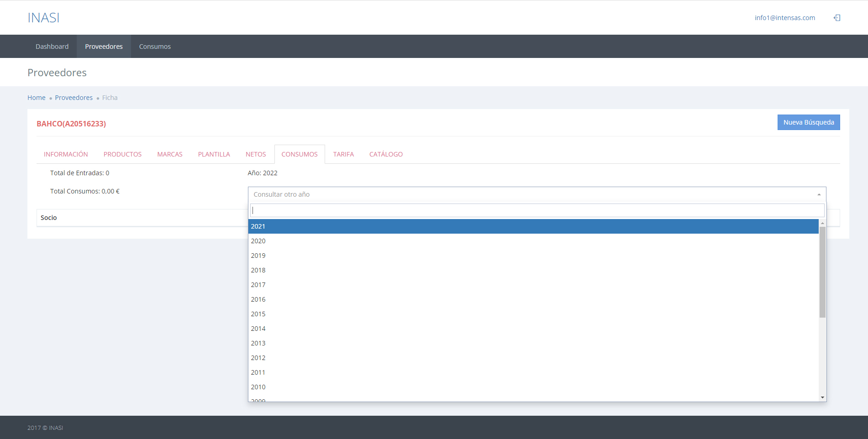Pick 2014 from the year options
The image size is (868, 439).
coord(258,329)
